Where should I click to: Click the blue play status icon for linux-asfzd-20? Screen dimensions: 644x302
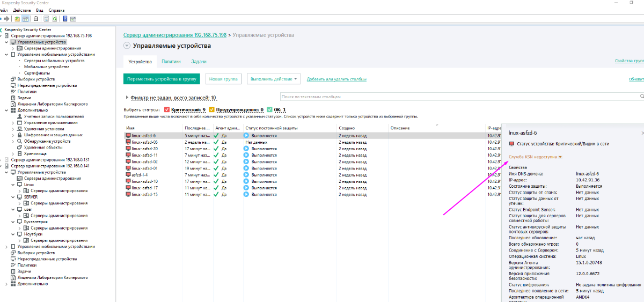pos(247,149)
